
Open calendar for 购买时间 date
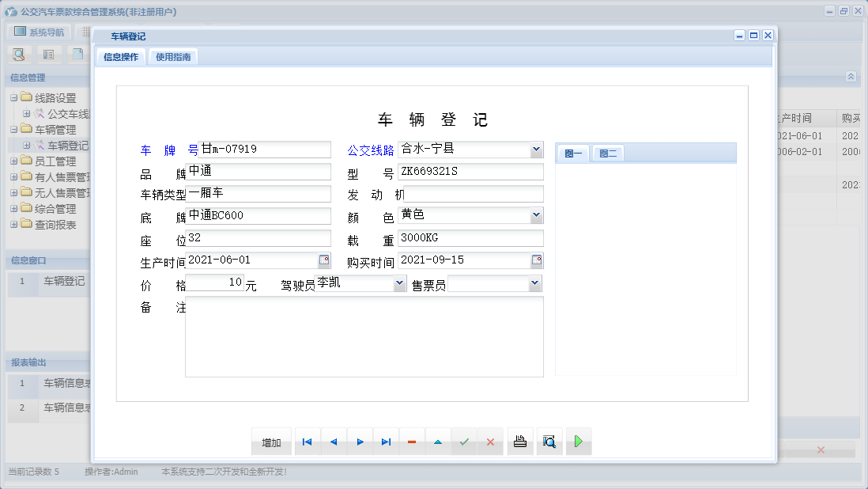(x=537, y=260)
